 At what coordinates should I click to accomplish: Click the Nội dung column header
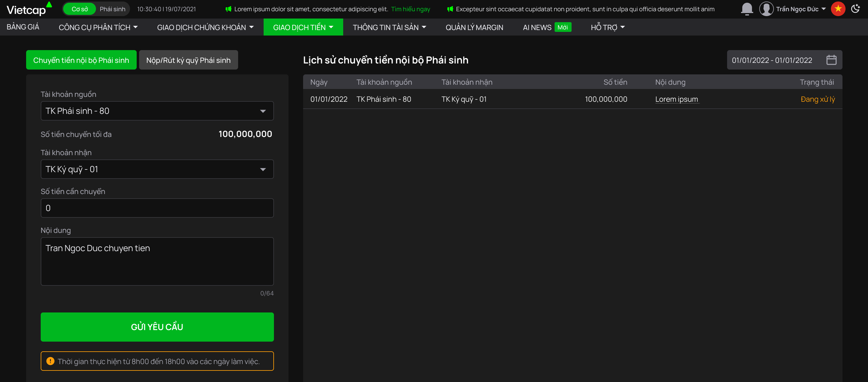(670, 82)
